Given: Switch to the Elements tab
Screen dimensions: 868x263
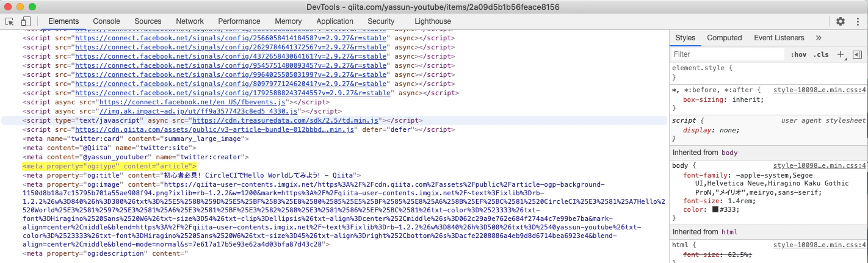Looking at the screenshot, I should (63, 21).
